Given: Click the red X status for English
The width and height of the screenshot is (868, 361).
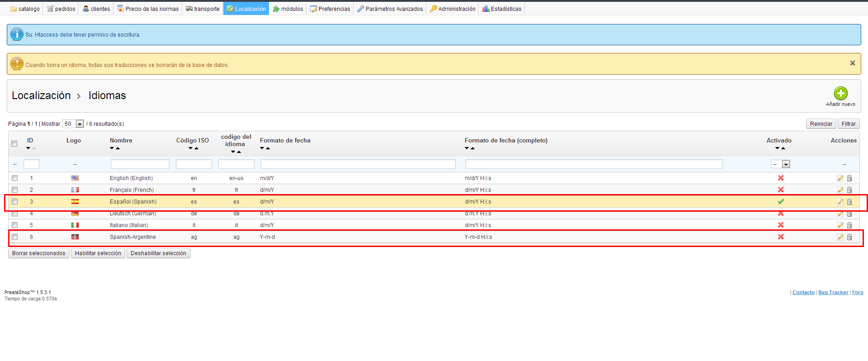Looking at the screenshot, I should pos(781,178).
